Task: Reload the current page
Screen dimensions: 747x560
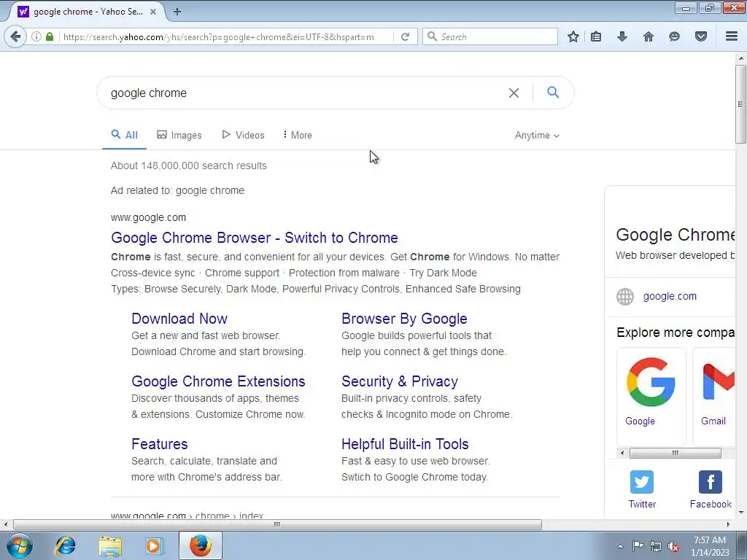Action: click(406, 36)
